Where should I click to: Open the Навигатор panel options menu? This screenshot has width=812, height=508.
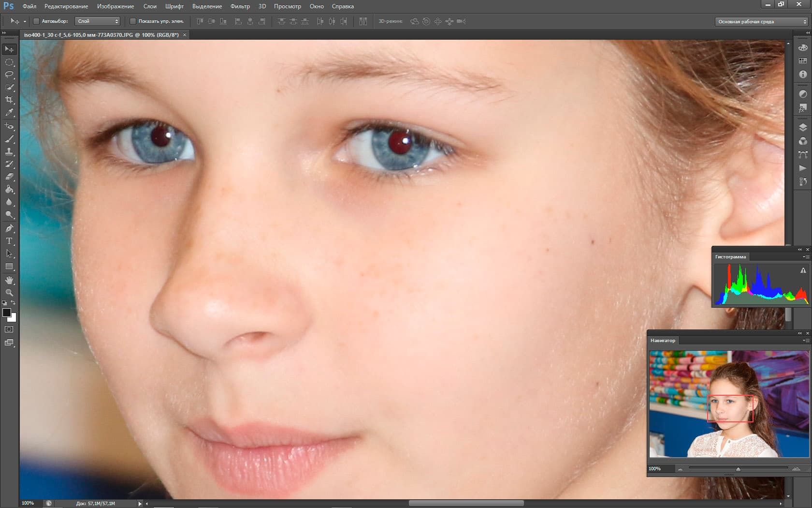click(x=806, y=341)
